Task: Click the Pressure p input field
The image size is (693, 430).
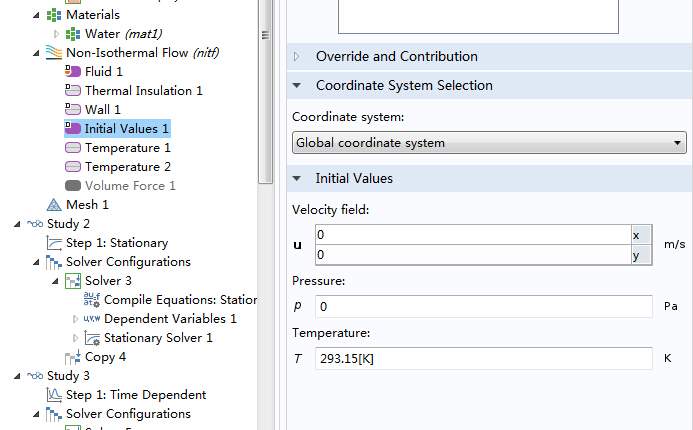Action: (x=483, y=306)
